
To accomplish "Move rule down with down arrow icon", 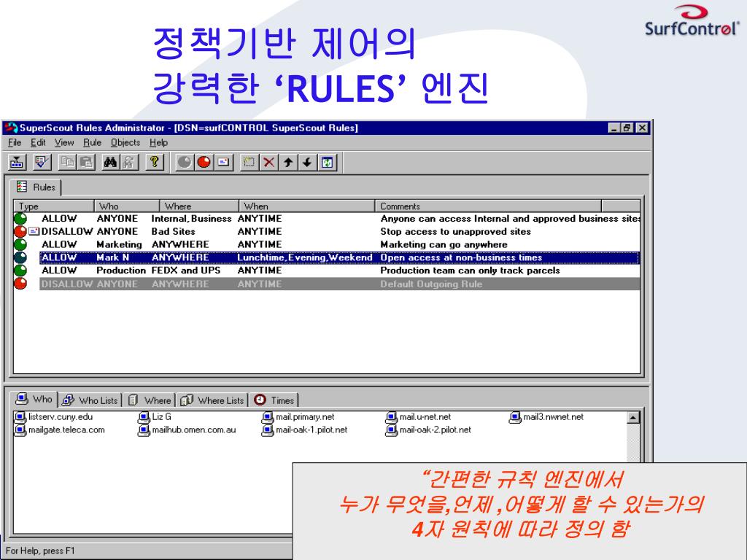I will point(307,163).
